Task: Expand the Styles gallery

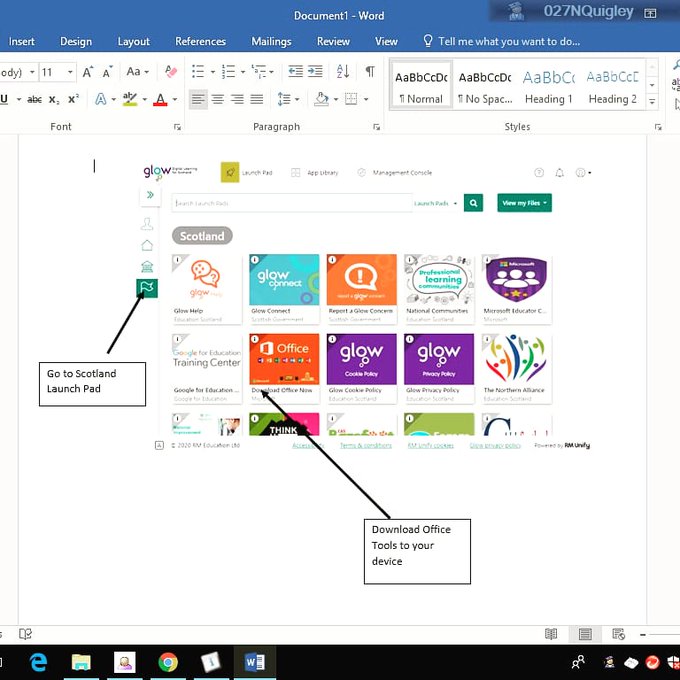Action: click(x=652, y=102)
